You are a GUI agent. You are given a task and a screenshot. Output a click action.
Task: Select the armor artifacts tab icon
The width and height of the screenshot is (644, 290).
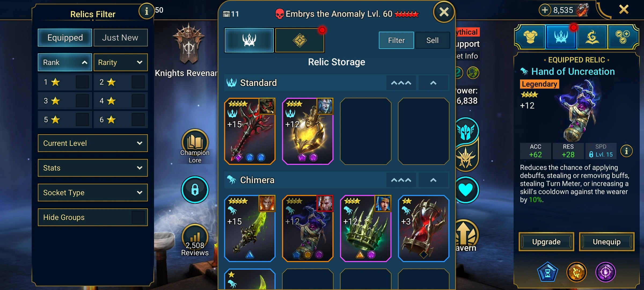click(x=530, y=37)
